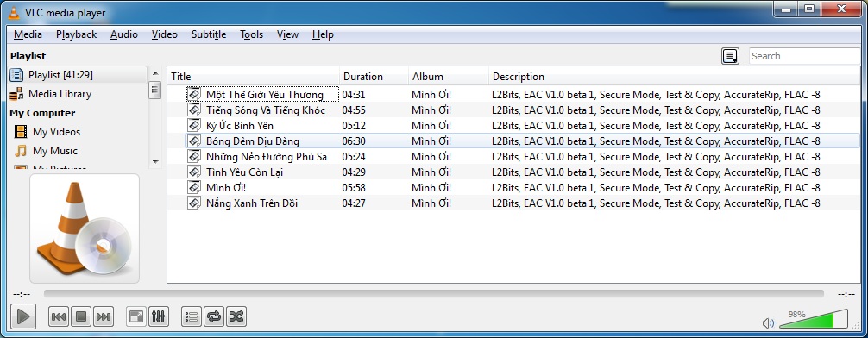
Task: Select track Bóng Đêm Dịu Dàng
Action: click(x=253, y=141)
